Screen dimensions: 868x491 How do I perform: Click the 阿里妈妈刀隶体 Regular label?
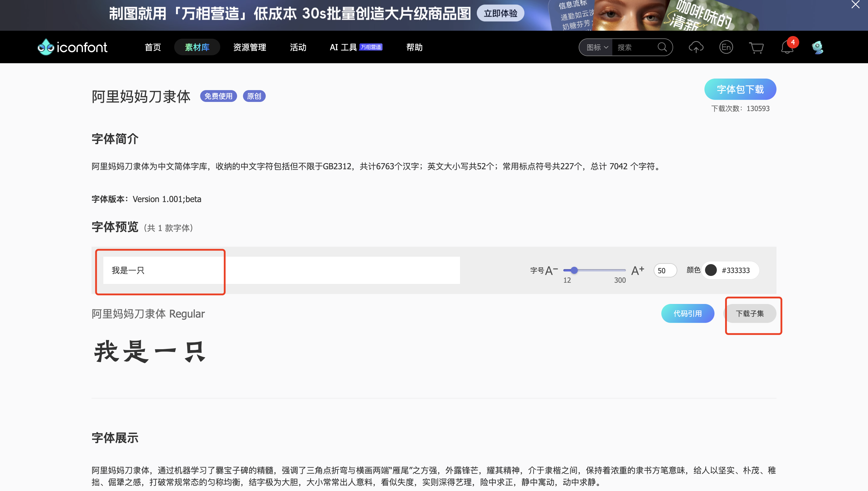pyautogui.click(x=148, y=314)
